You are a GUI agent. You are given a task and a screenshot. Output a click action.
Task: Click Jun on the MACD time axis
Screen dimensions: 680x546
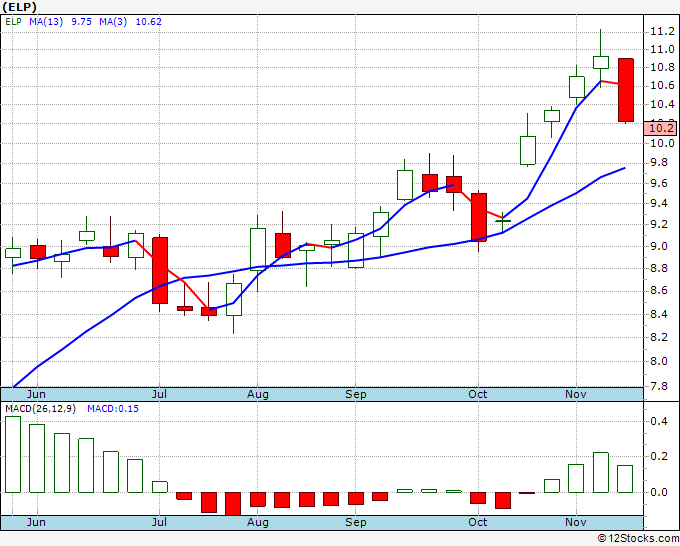click(36, 522)
